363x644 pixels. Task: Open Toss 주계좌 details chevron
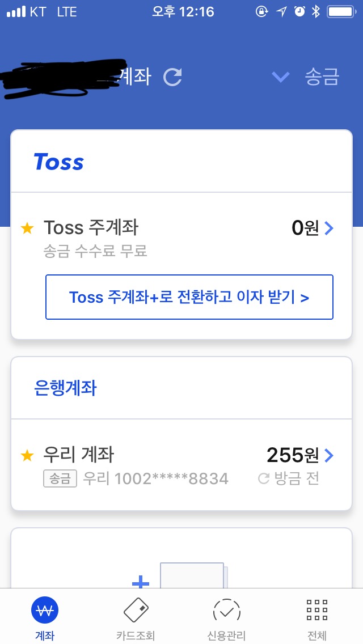coord(329,228)
